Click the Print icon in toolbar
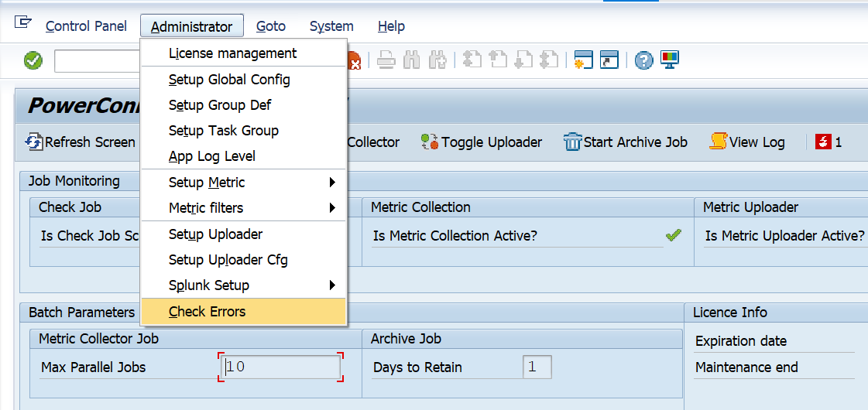The image size is (868, 410). [x=386, y=60]
